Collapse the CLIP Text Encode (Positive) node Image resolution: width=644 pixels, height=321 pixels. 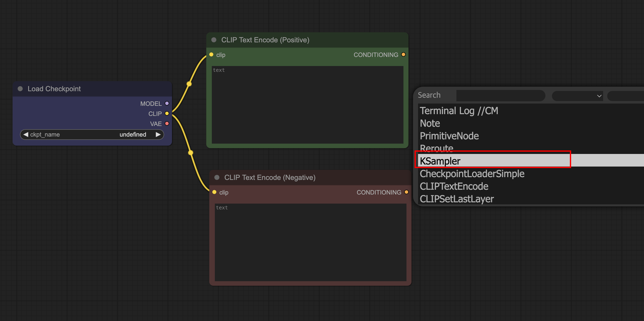click(214, 40)
